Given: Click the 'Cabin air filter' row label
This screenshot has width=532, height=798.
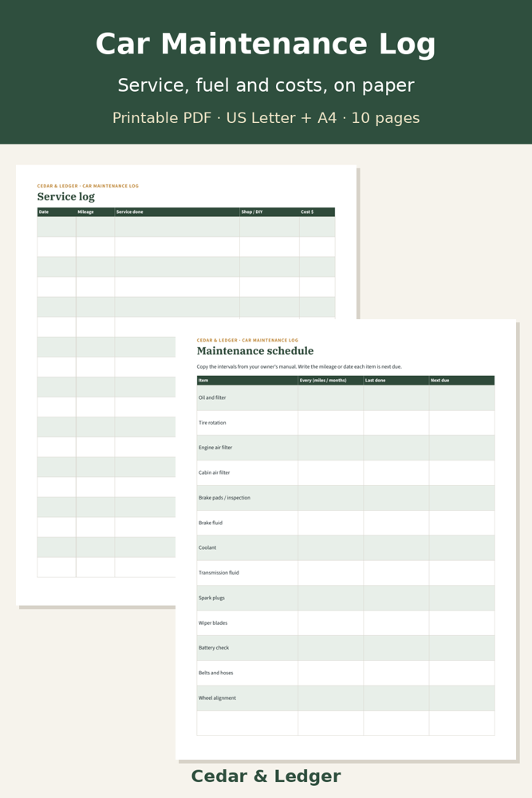Looking at the screenshot, I should tap(214, 472).
